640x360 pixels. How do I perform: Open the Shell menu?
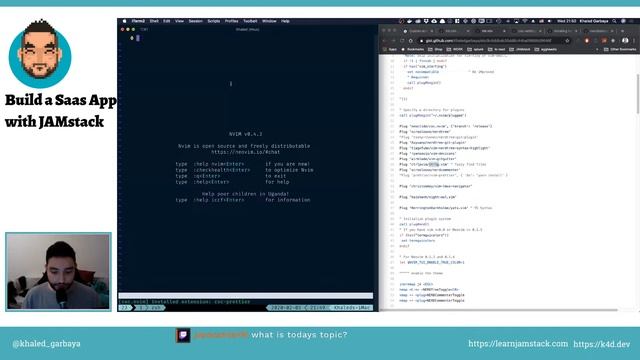(x=154, y=21)
